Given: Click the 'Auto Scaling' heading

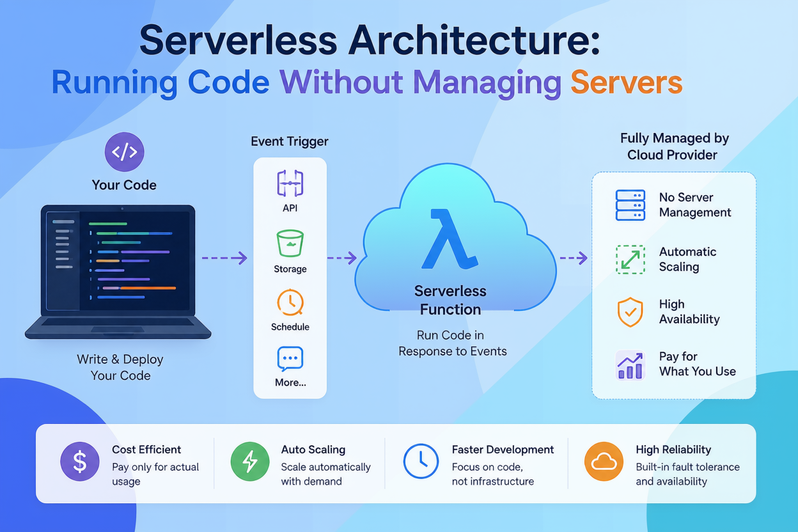Looking at the screenshot, I should [x=313, y=450].
